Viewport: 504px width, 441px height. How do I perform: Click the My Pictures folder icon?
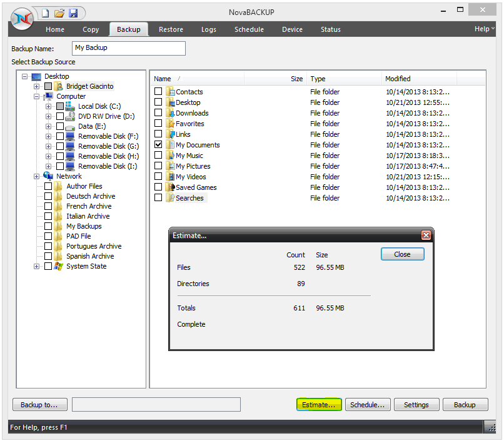click(x=170, y=166)
